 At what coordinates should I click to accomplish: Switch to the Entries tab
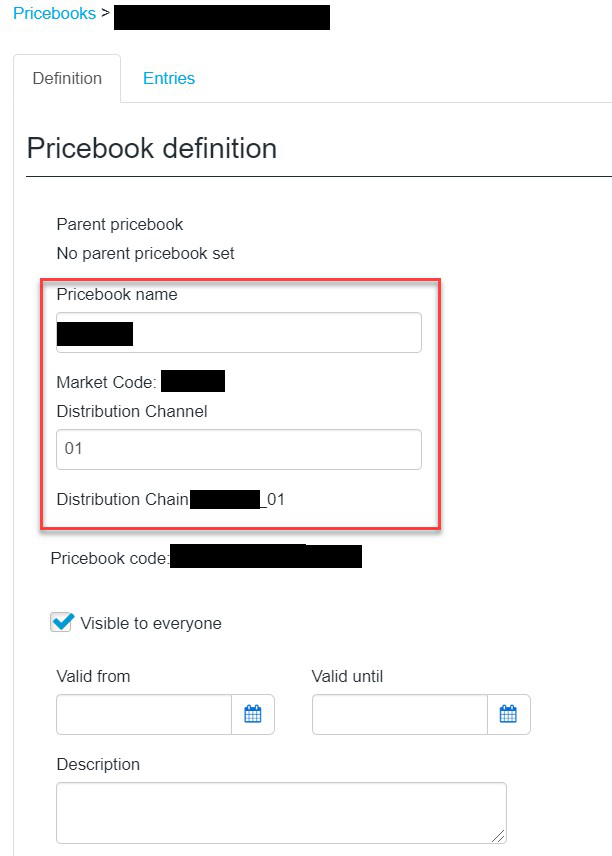[x=169, y=78]
